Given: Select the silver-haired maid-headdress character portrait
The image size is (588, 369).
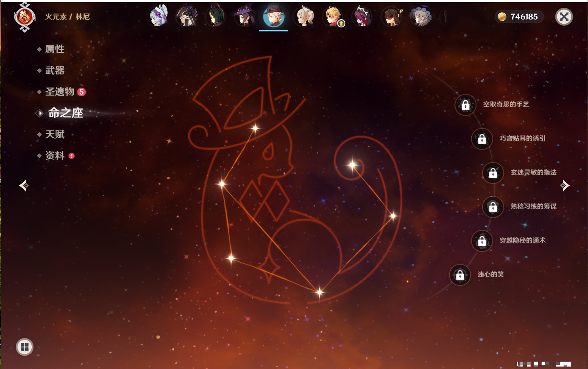Looking at the screenshot, I should [x=158, y=16].
